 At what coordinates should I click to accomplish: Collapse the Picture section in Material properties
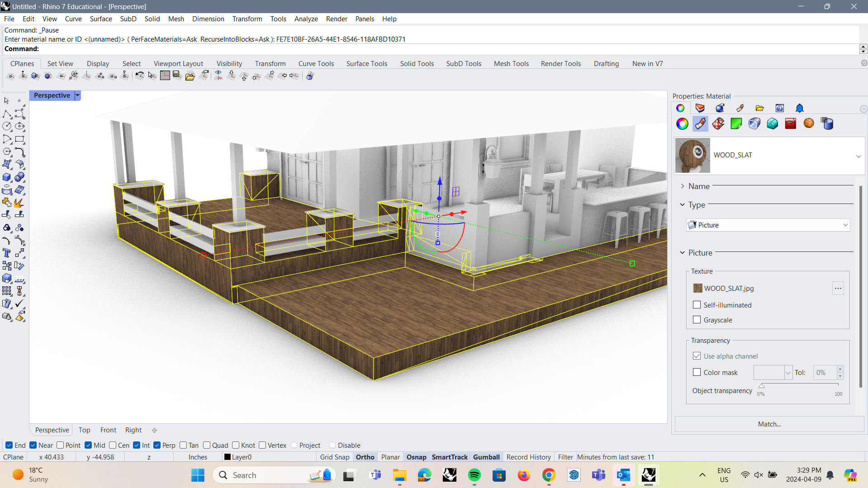pos(683,253)
